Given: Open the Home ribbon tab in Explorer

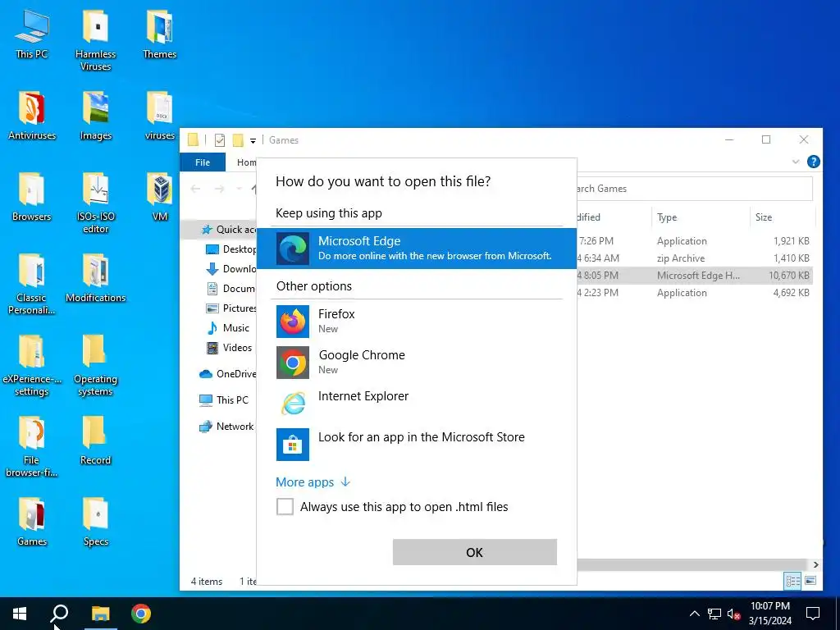Looking at the screenshot, I should point(246,162).
